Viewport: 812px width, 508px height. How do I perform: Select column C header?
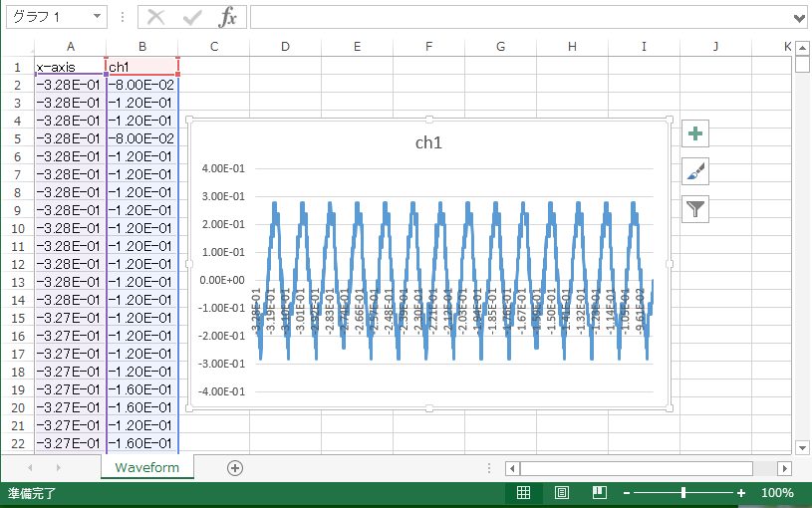click(214, 47)
